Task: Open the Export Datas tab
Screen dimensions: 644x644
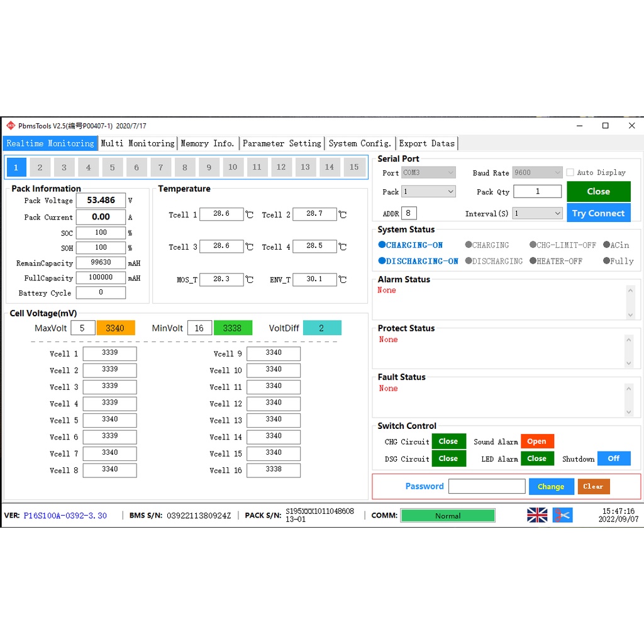Action: [426, 143]
